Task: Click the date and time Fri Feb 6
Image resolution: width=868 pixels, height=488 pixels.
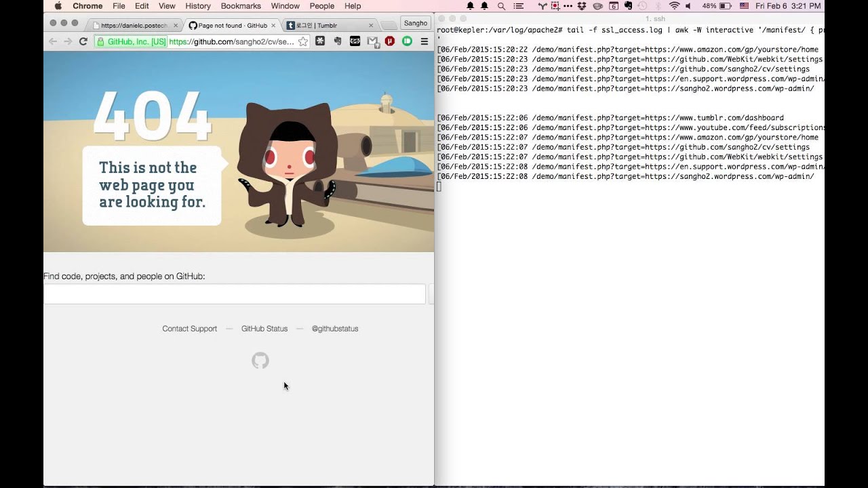Action: point(788,6)
